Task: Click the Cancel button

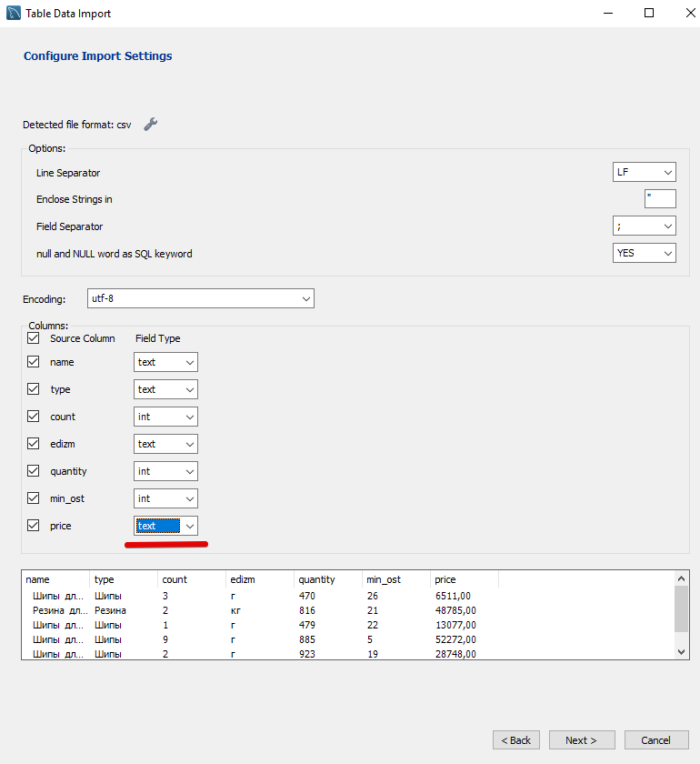Action: (655, 740)
